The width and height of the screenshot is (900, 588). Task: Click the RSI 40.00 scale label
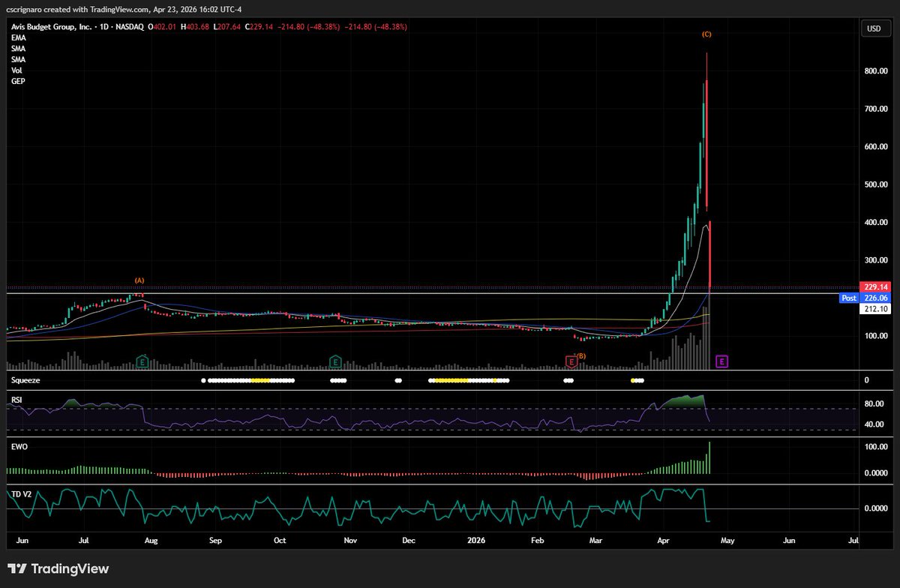coord(874,424)
